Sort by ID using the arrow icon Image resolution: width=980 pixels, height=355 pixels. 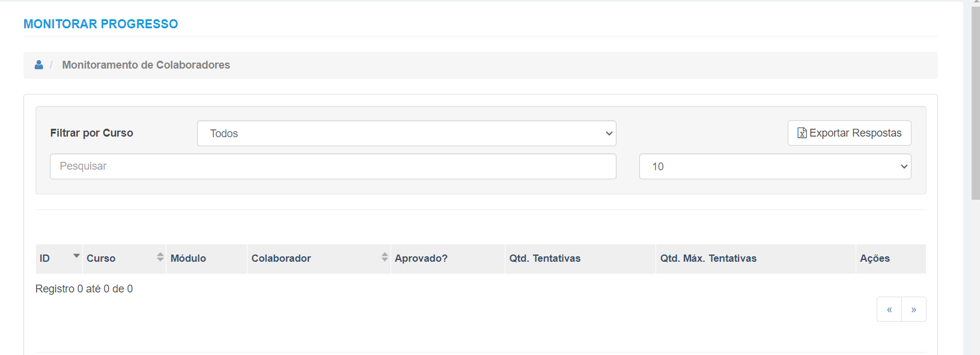tap(76, 256)
